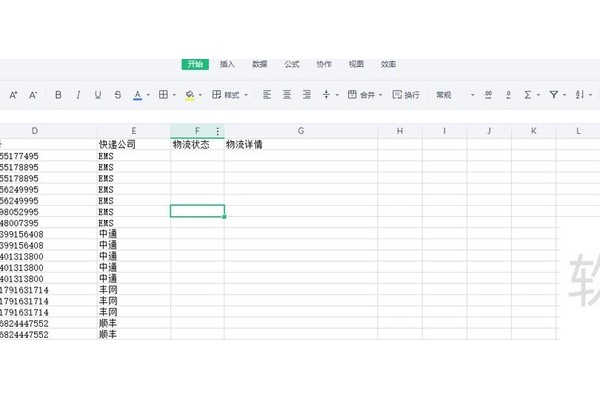Go to the 视图 tab
Viewport: 600px width, 400px height.
coord(356,64)
